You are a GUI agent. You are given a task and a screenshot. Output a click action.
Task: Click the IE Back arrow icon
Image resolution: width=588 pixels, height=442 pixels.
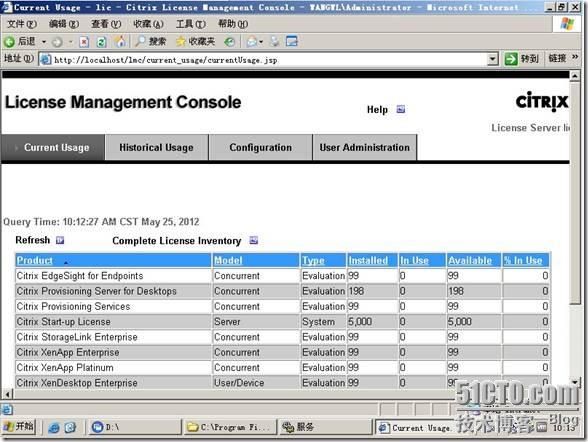pyautogui.click(x=9, y=42)
